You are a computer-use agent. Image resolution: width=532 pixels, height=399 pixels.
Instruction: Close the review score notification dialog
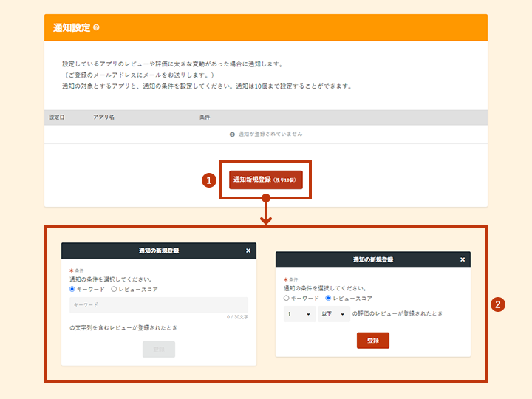coord(463,260)
